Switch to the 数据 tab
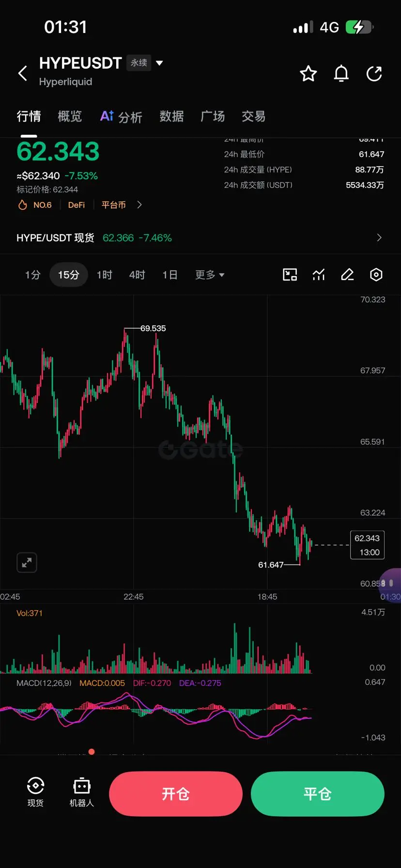This screenshot has height=868, width=401. coord(171,116)
